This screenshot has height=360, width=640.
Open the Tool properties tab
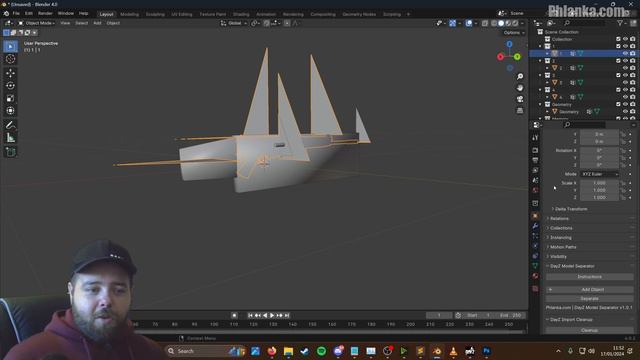tap(535, 138)
